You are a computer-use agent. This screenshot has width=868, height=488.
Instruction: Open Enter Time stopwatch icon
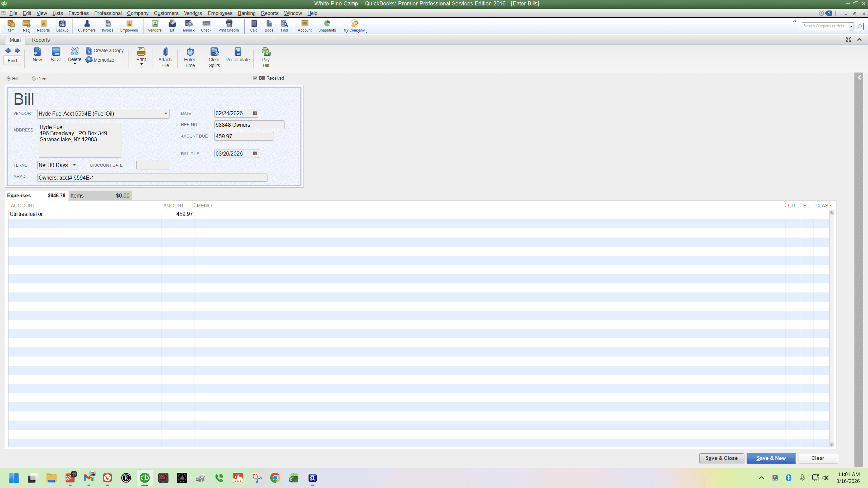pos(190,52)
